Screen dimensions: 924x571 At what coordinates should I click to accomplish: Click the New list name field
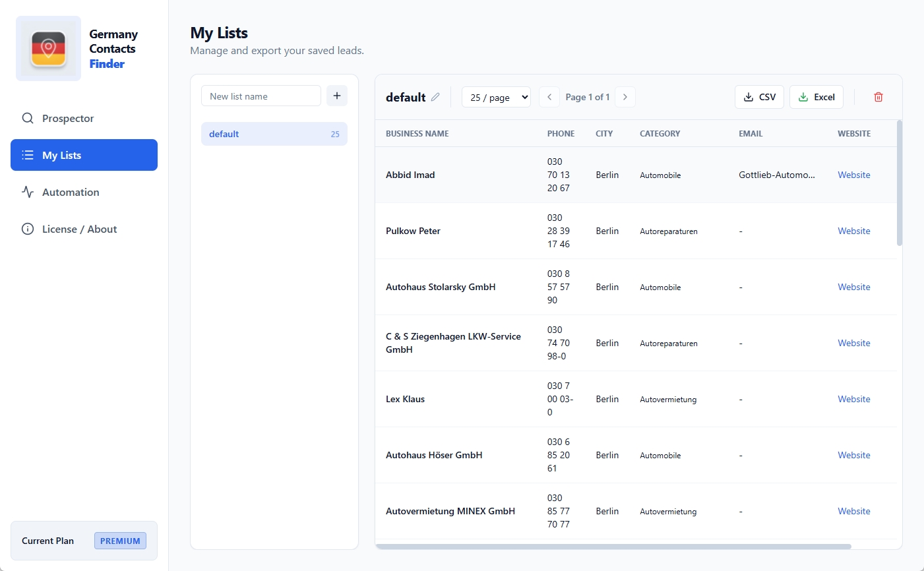click(x=261, y=96)
